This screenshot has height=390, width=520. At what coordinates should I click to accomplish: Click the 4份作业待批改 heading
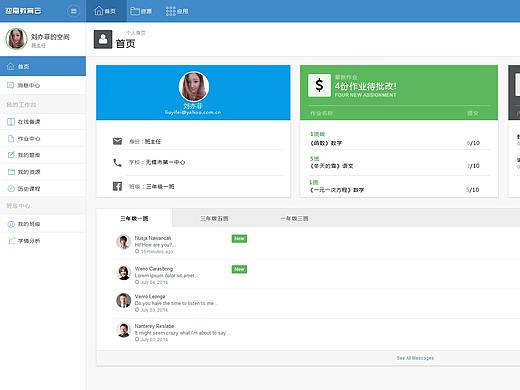(x=366, y=86)
